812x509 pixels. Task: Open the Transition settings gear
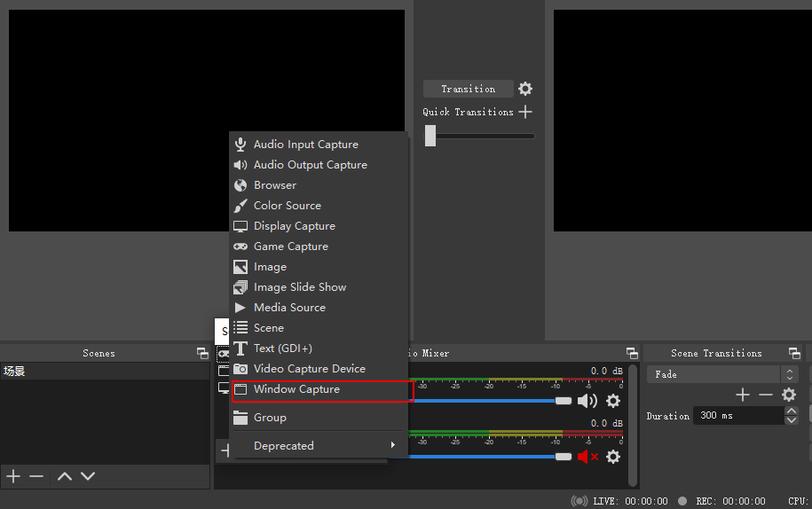[x=525, y=89]
